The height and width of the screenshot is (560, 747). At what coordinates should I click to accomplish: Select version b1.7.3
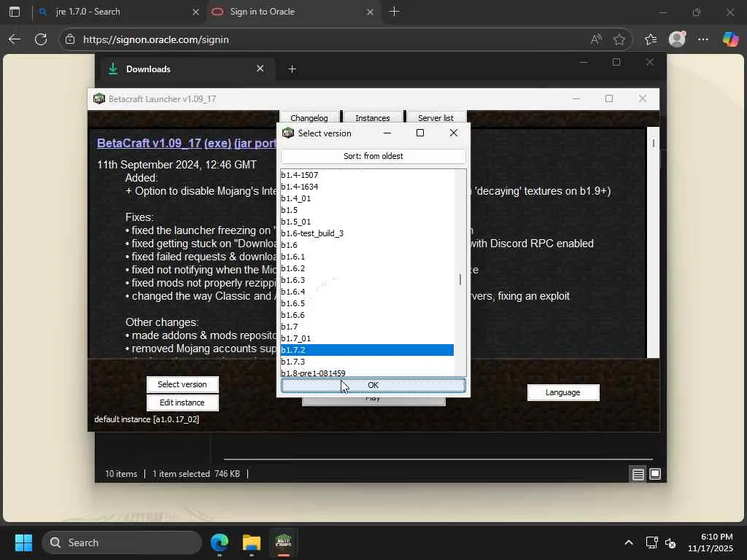pyautogui.click(x=367, y=362)
